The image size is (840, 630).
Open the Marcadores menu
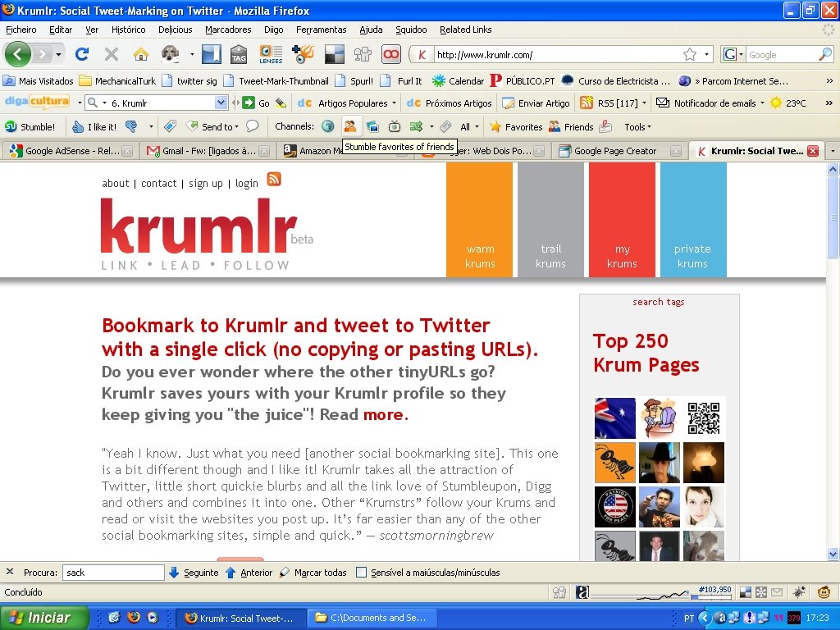228,30
